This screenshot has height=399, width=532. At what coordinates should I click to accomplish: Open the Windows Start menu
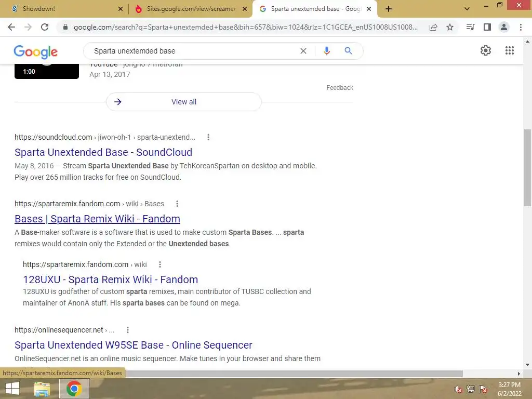12,389
